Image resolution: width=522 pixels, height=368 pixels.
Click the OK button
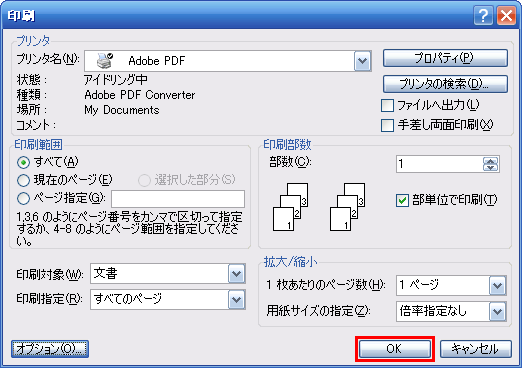click(x=395, y=349)
